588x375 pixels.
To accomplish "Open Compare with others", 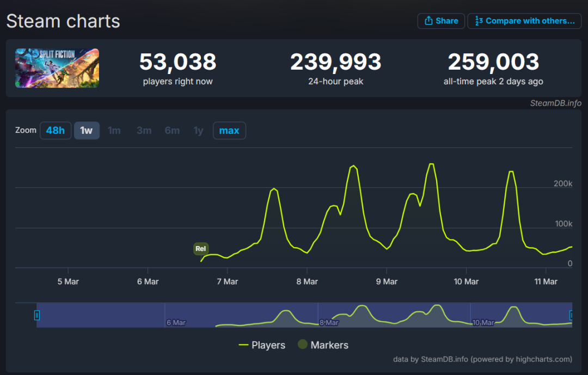I will click(x=524, y=21).
